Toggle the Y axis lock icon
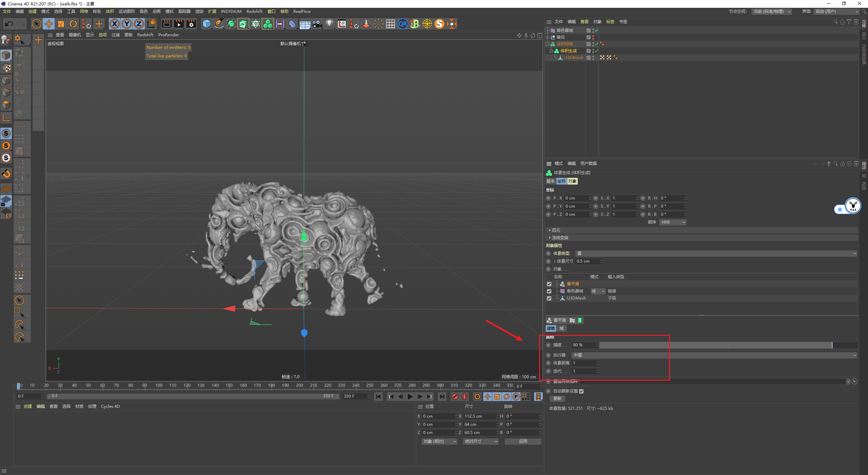The width and height of the screenshot is (868, 475). 127,24
